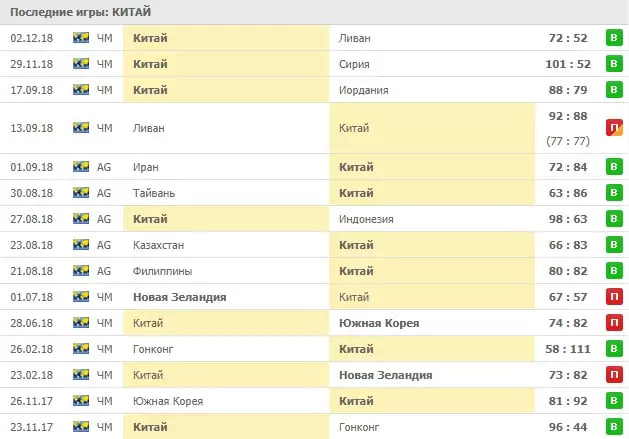Image resolution: width=629 pixels, height=439 pixels.
Task: Click the flag icon in the 30.08.18 row
Action: tap(81, 193)
